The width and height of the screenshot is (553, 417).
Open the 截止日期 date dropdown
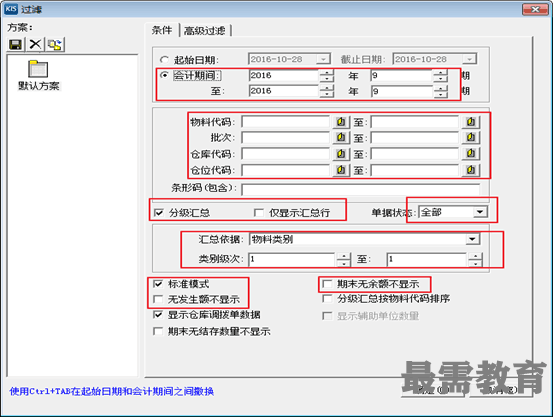pyautogui.click(x=469, y=59)
